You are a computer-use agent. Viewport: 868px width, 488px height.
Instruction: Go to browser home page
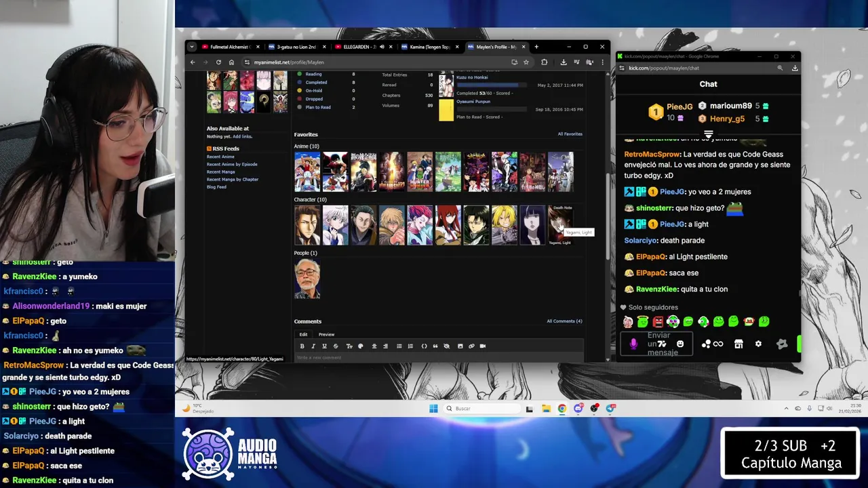point(231,62)
